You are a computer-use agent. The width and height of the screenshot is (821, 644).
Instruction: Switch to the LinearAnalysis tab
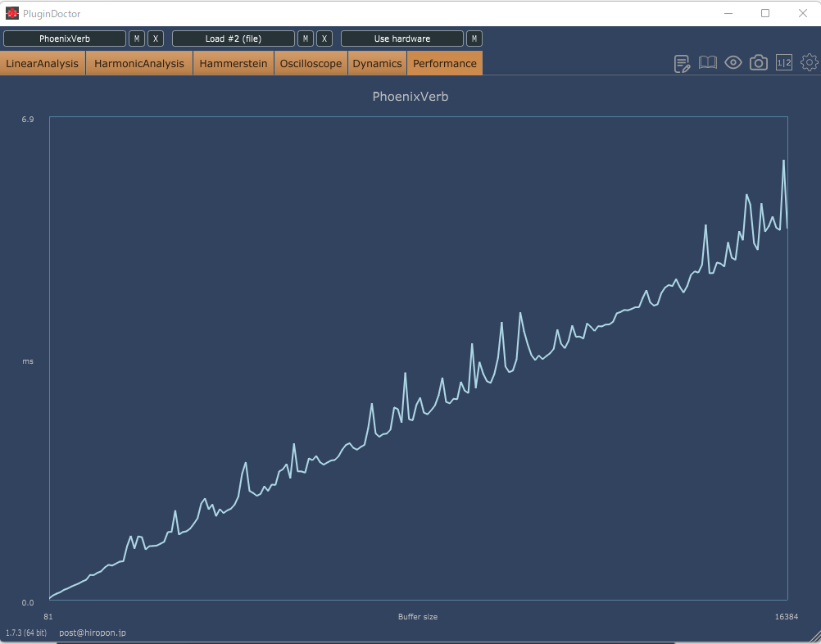[43, 63]
